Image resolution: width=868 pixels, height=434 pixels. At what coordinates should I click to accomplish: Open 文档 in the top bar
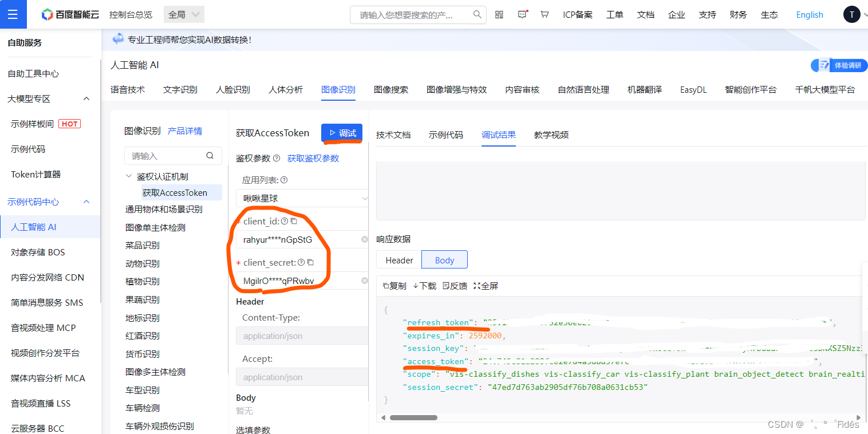pos(646,15)
